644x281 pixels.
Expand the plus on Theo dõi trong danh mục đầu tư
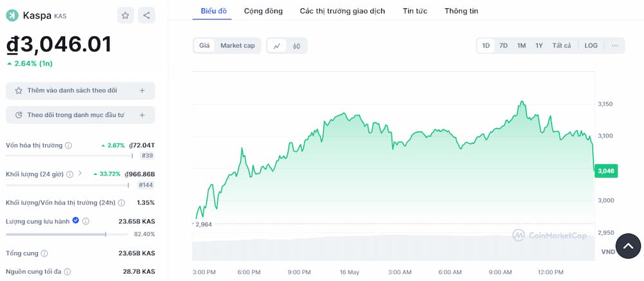tap(142, 115)
